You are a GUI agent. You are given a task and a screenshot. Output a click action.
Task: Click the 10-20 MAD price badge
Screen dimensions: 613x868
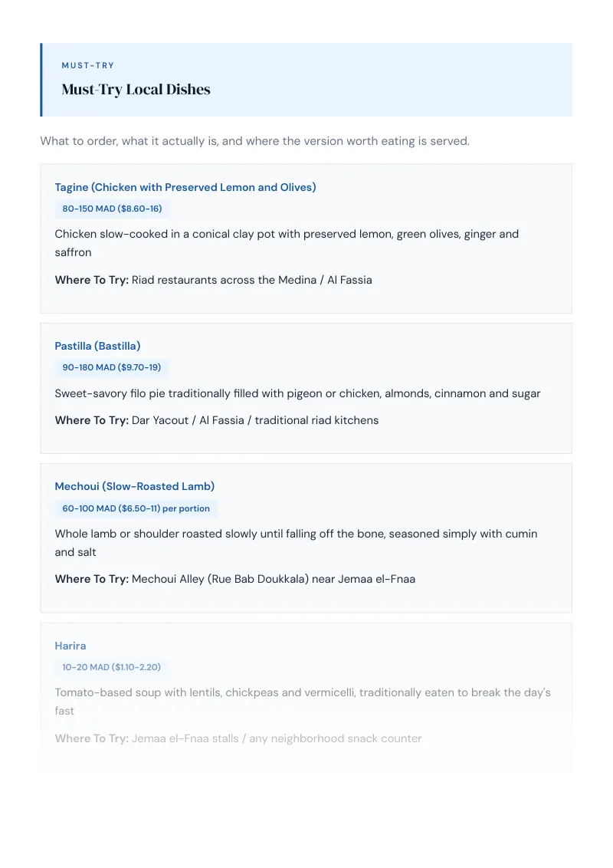[x=112, y=667]
